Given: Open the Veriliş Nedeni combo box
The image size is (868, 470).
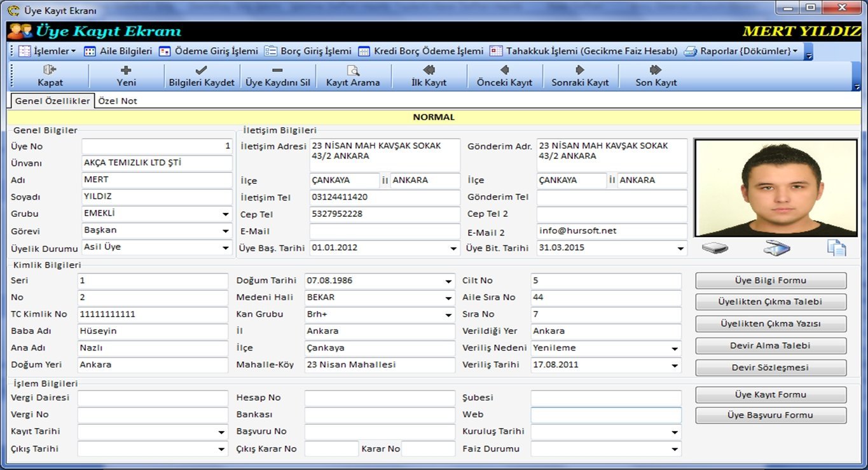Looking at the screenshot, I should click(x=674, y=349).
